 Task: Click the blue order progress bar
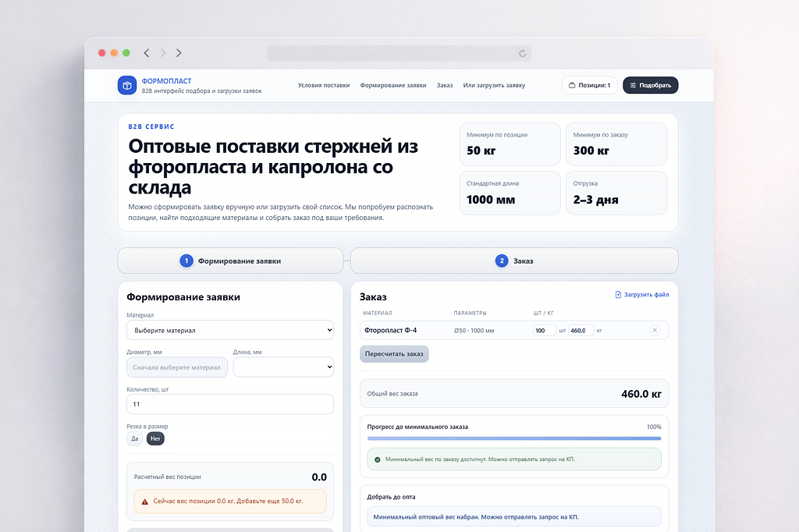tap(514, 439)
